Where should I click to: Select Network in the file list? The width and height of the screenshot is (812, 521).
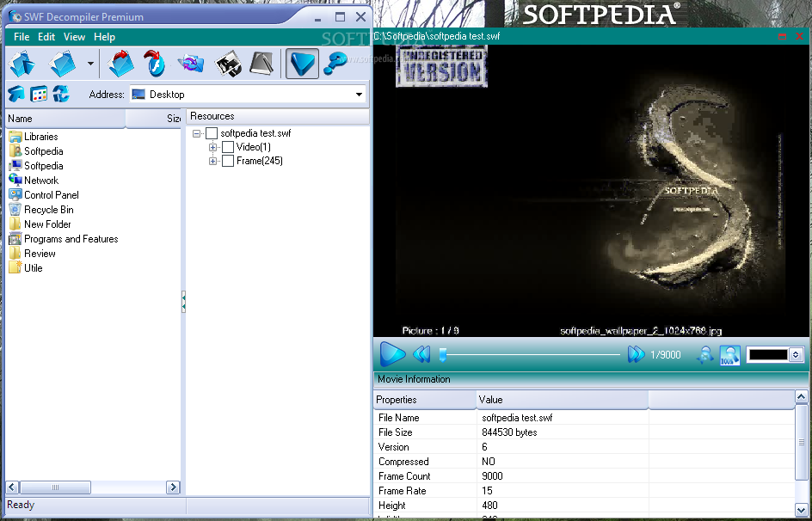click(34, 180)
